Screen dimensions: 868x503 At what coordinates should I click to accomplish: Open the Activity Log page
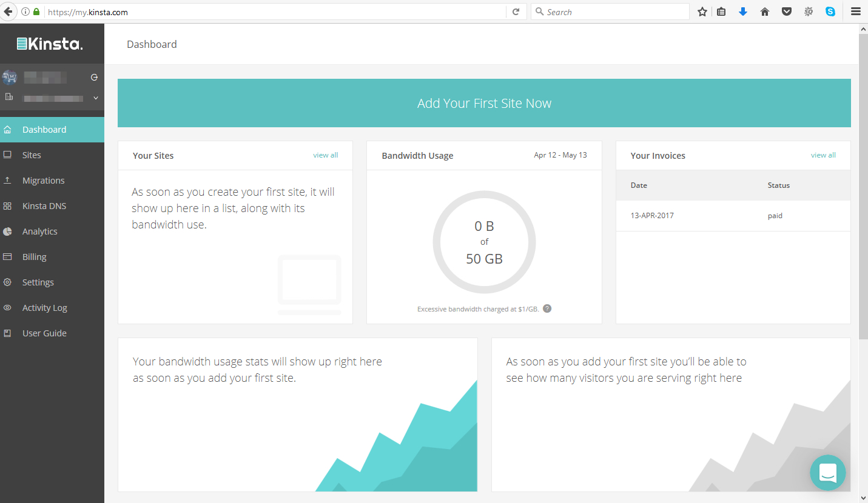44,308
